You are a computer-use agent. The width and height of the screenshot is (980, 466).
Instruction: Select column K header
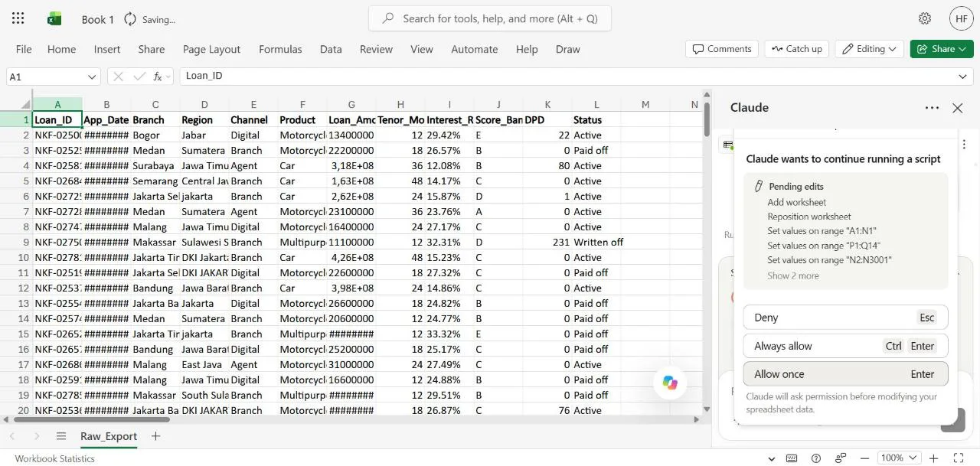547,105
